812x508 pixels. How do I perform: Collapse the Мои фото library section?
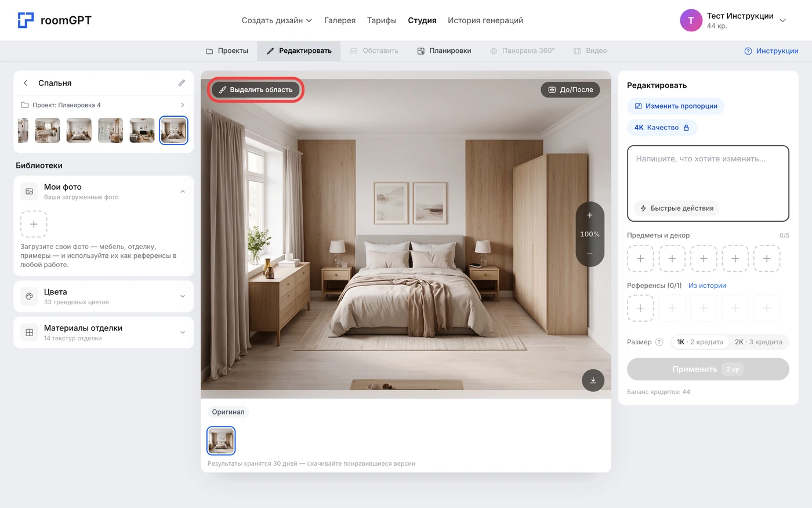click(183, 192)
